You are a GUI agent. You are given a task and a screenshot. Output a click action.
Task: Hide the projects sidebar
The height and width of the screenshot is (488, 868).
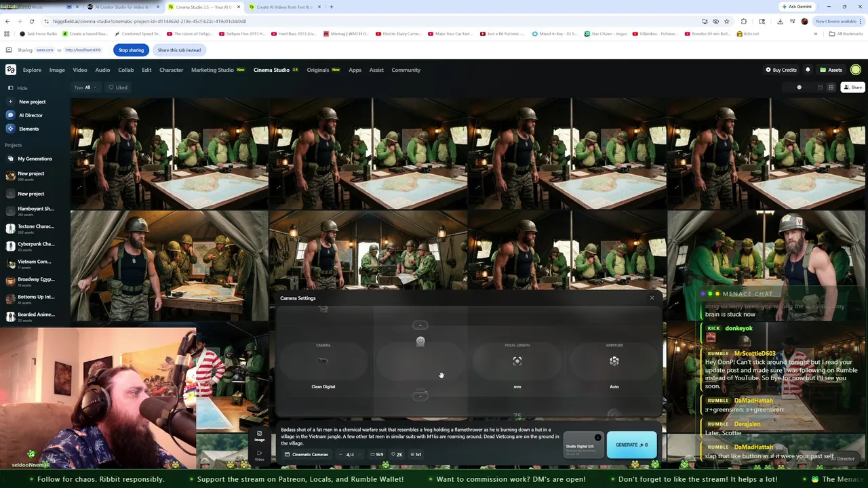(x=18, y=88)
